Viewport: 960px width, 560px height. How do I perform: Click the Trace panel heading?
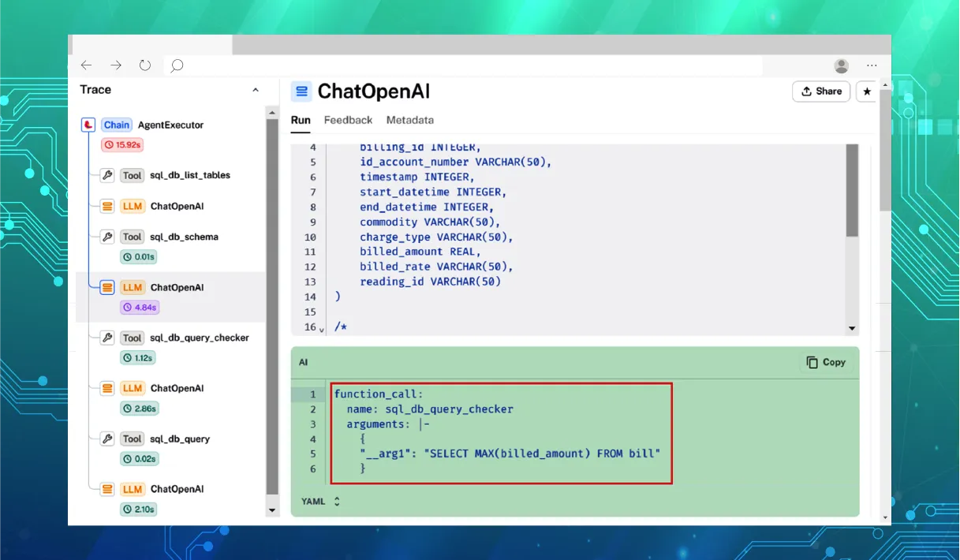95,90
